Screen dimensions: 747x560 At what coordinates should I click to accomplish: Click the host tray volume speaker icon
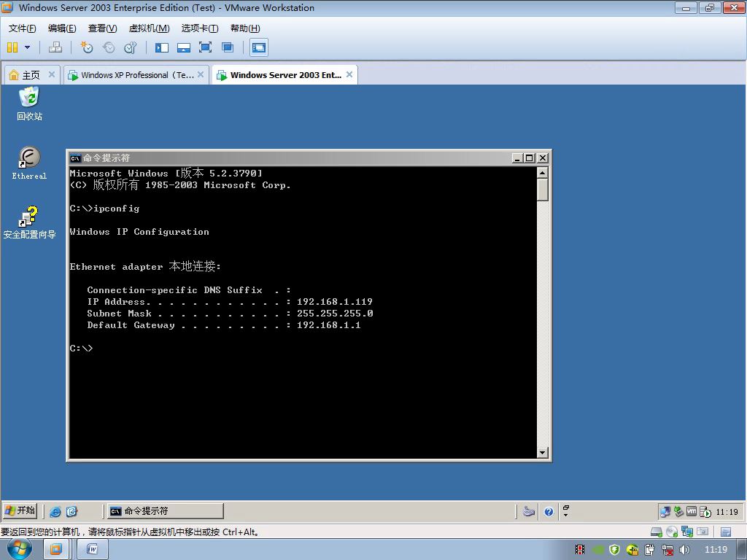(x=684, y=550)
